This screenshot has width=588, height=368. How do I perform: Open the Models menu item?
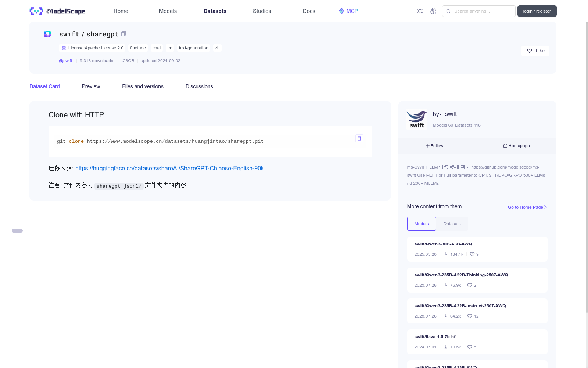[x=168, y=11]
